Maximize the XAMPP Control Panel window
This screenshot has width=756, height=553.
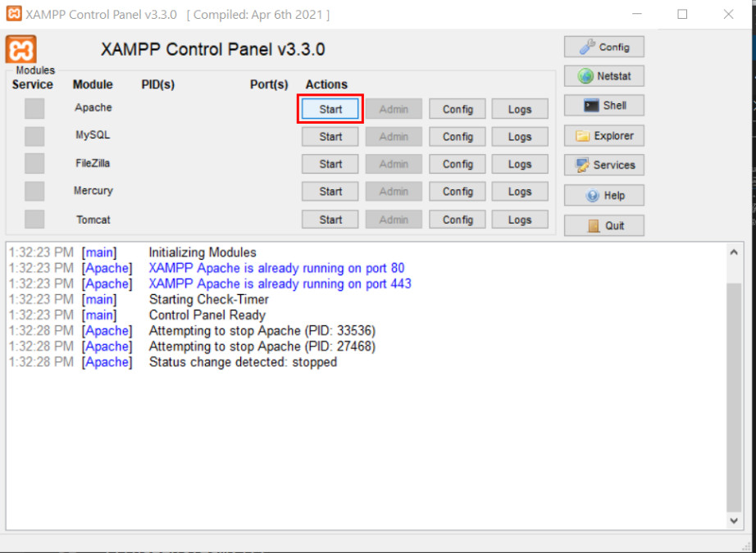coord(682,15)
